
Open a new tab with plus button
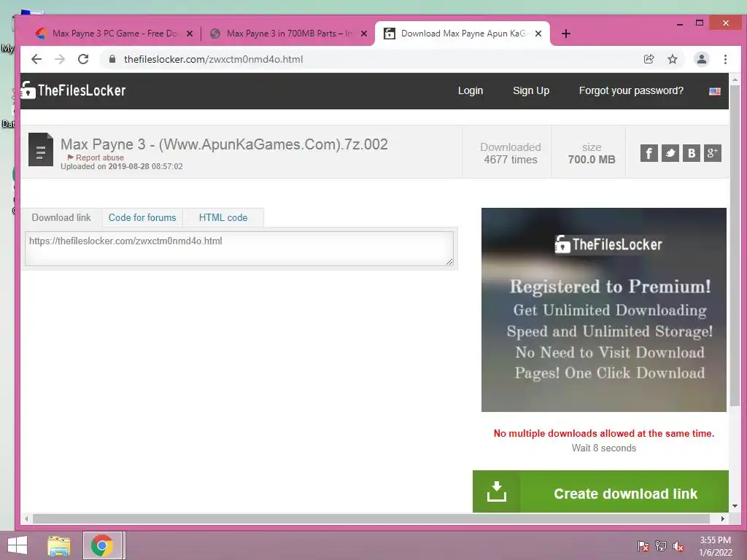pyautogui.click(x=565, y=34)
